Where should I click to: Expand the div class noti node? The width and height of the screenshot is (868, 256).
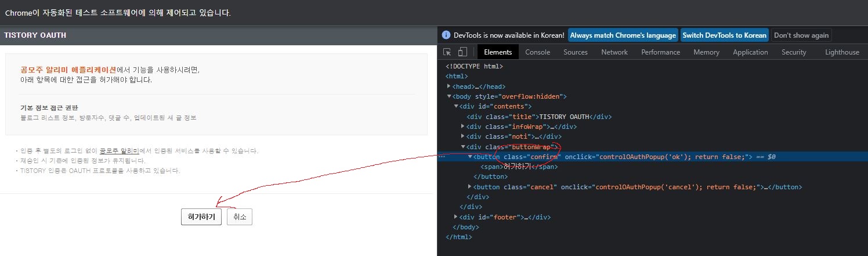pos(462,136)
